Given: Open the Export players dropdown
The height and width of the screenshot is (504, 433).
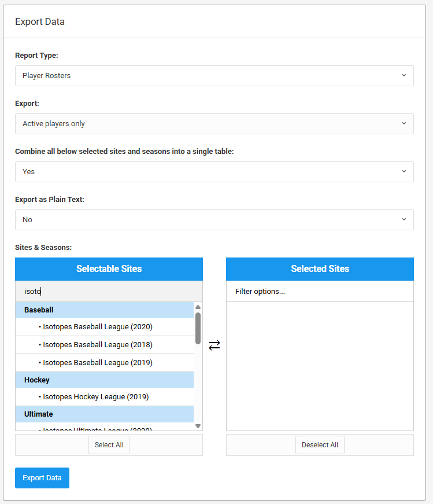Looking at the screenshot, I should point(214,124).
